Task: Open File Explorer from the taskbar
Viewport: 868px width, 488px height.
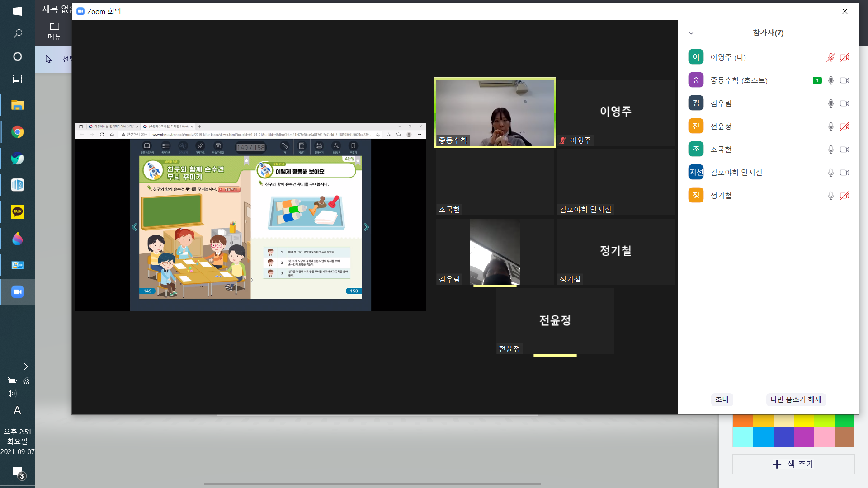Action: 18,105
